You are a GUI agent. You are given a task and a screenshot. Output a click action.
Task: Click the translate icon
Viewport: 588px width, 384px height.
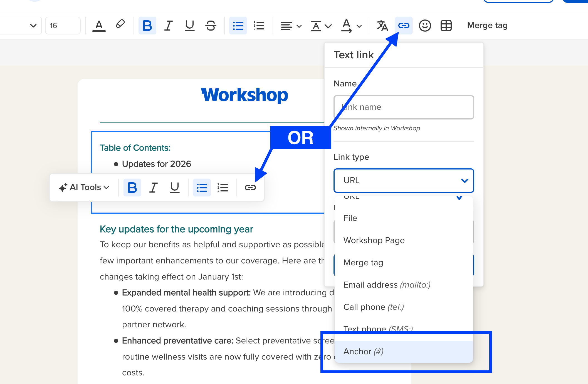click(382, 26)
